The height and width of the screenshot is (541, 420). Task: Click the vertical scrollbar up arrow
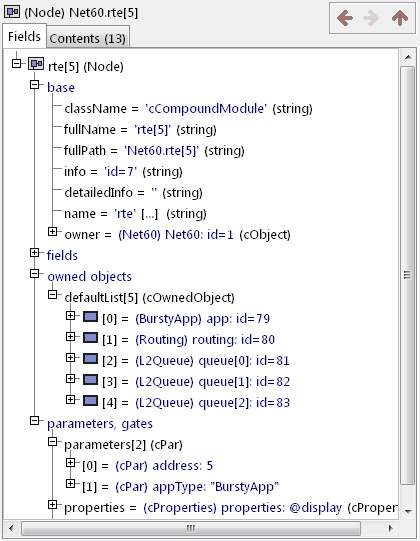[x=408, y=57]
